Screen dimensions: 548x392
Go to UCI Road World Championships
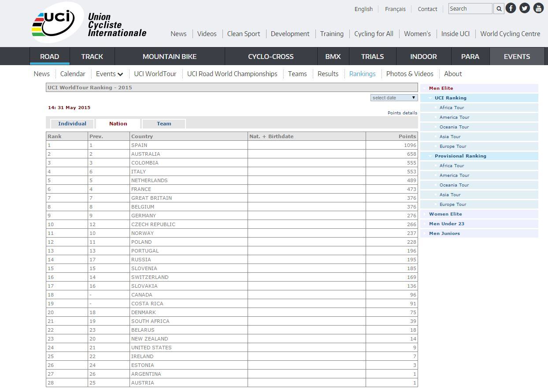click(x=232, y=74)
